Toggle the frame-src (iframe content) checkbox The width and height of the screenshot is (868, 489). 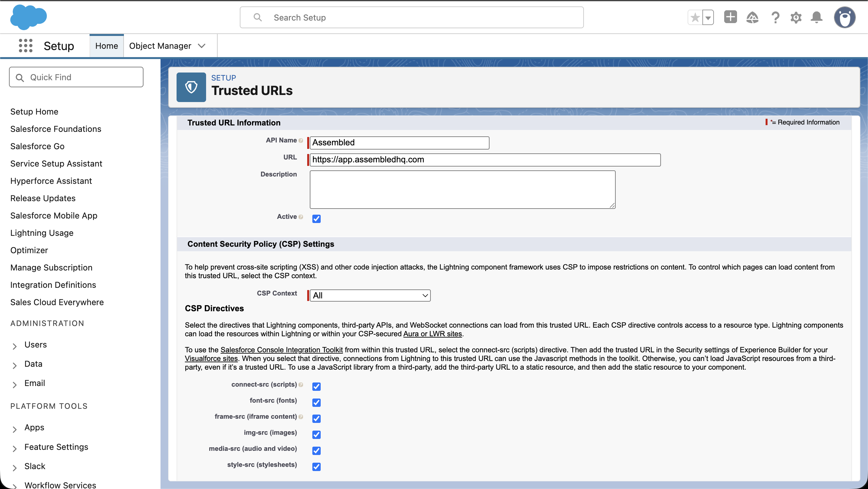(x=317, y=418)
